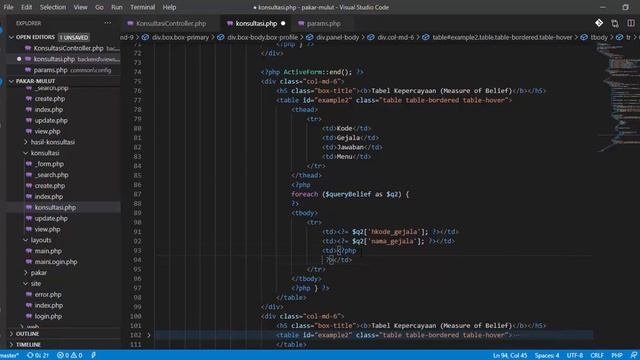Collapse the Open Editors section

pyautogui.click(x=11, y=37)
